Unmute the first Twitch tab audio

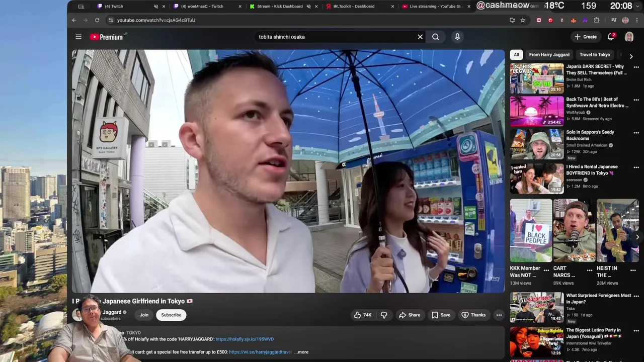(156, 7)
